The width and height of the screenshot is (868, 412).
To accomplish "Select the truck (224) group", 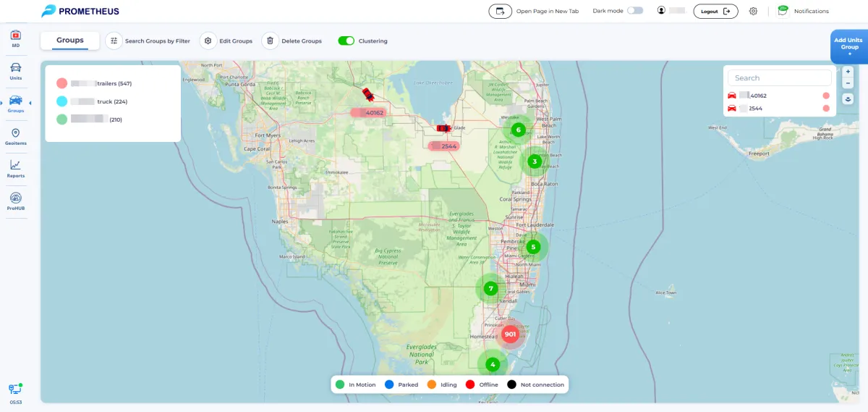I will pos(93,101).
